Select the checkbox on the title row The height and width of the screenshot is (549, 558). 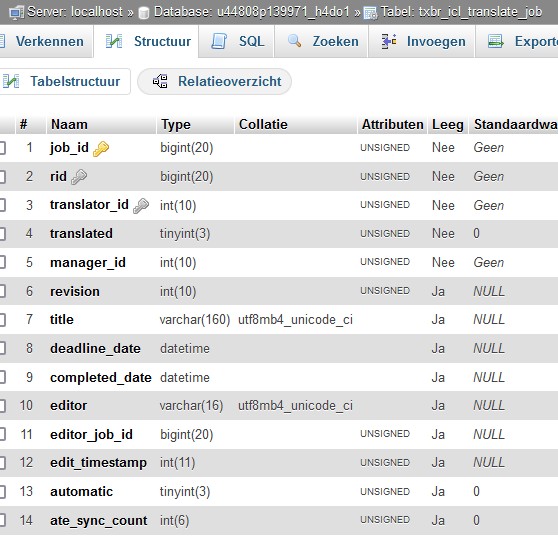2,320
